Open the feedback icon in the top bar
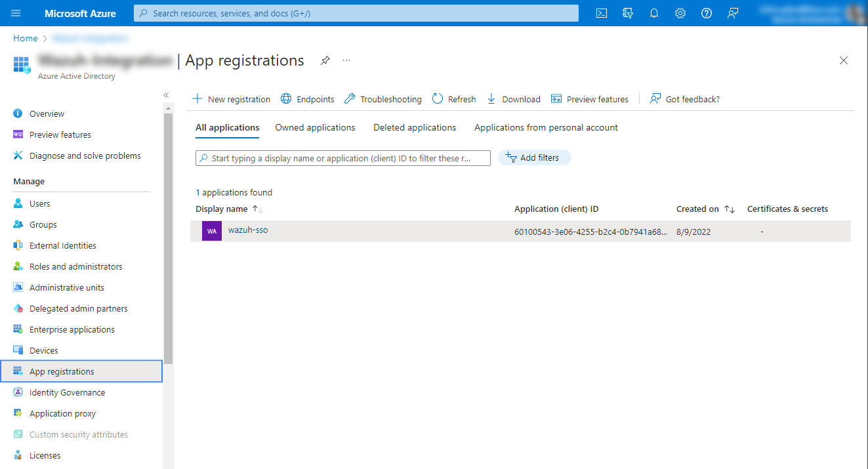 (733, 13)
